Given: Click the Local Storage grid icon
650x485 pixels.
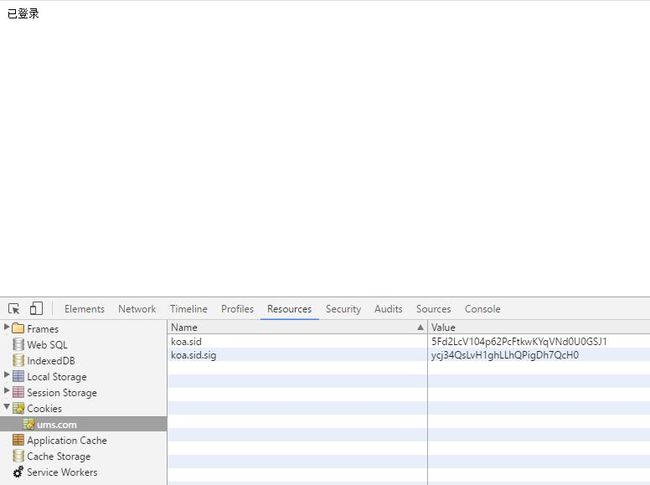Looking at the screenshot, I should pos(18,376).
